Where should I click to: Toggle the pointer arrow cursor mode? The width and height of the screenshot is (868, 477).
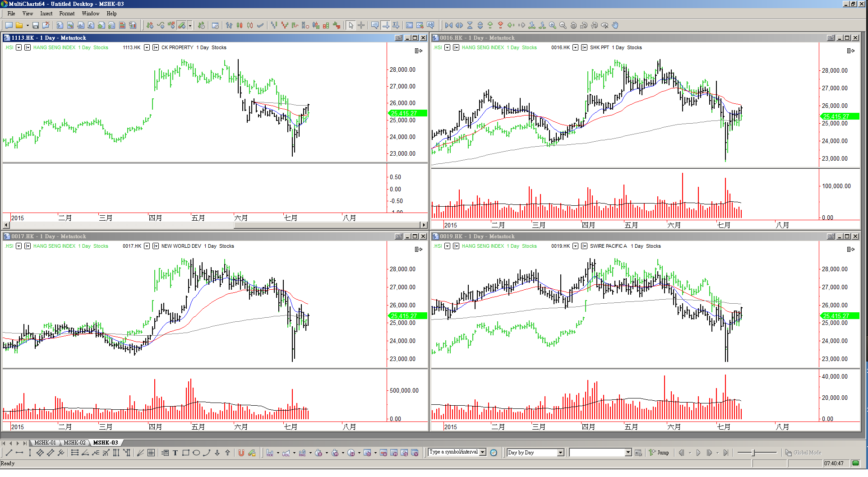click(x=351, y=25)
